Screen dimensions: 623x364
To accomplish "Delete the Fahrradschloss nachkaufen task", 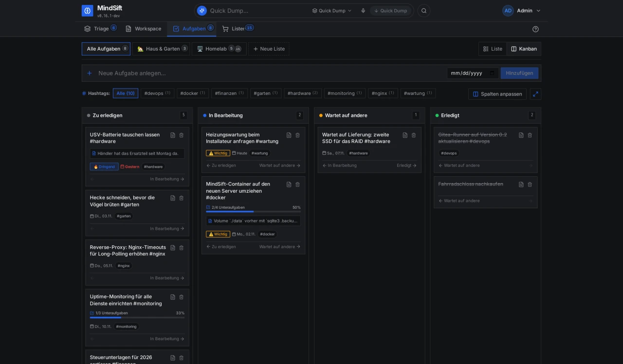I will tap(530, 184).
